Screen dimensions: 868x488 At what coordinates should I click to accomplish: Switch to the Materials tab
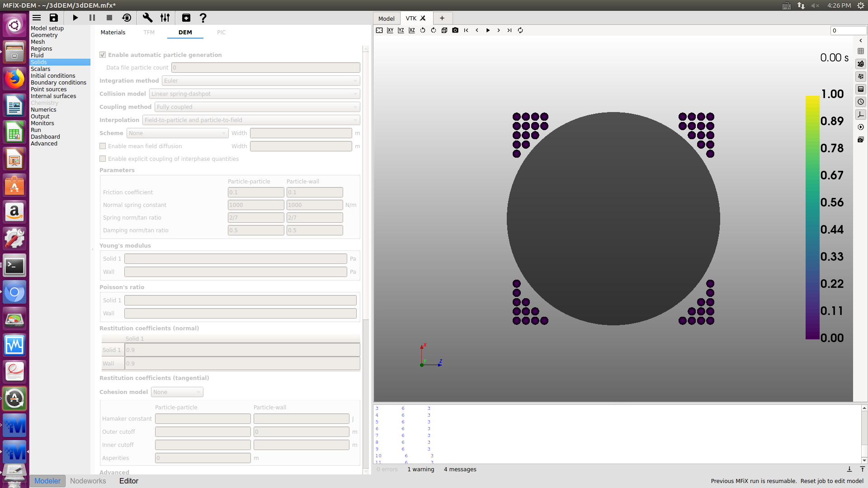point(113,32)
